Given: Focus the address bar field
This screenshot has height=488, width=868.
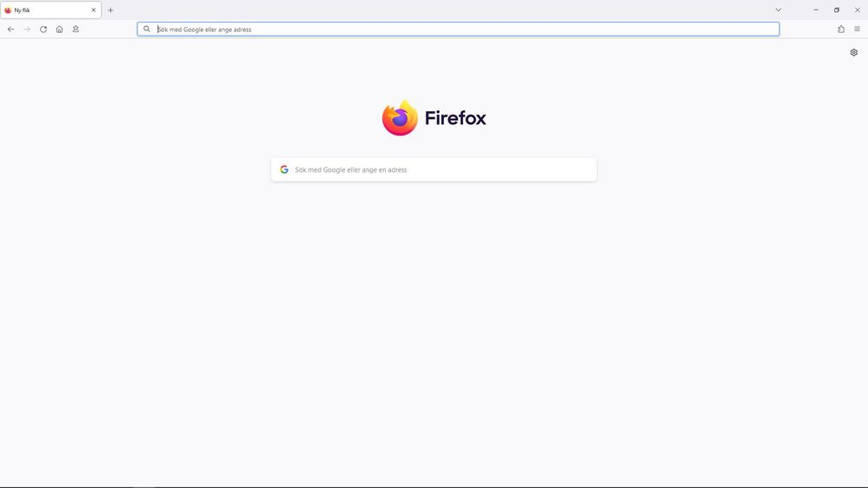Looking at the screenshot, I should click(459, 30).
